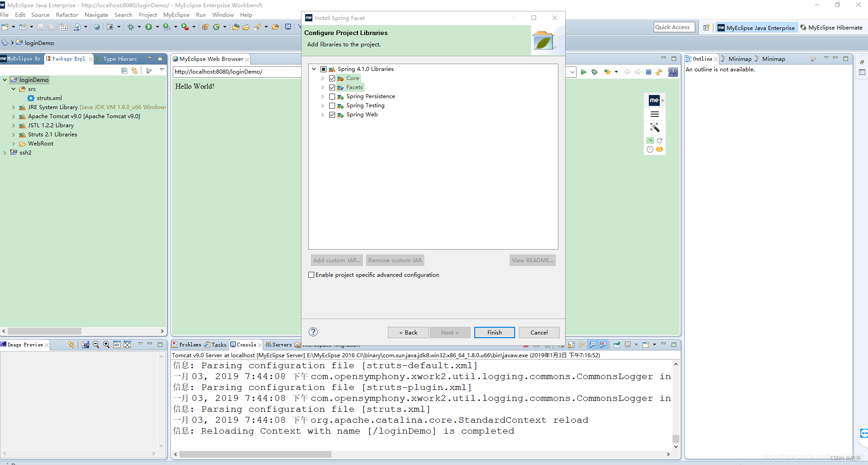The height and width of the screenshot is (465, 868).
Task: Click Open Type folder icon in main toolbar
Action: coord(236,27)
